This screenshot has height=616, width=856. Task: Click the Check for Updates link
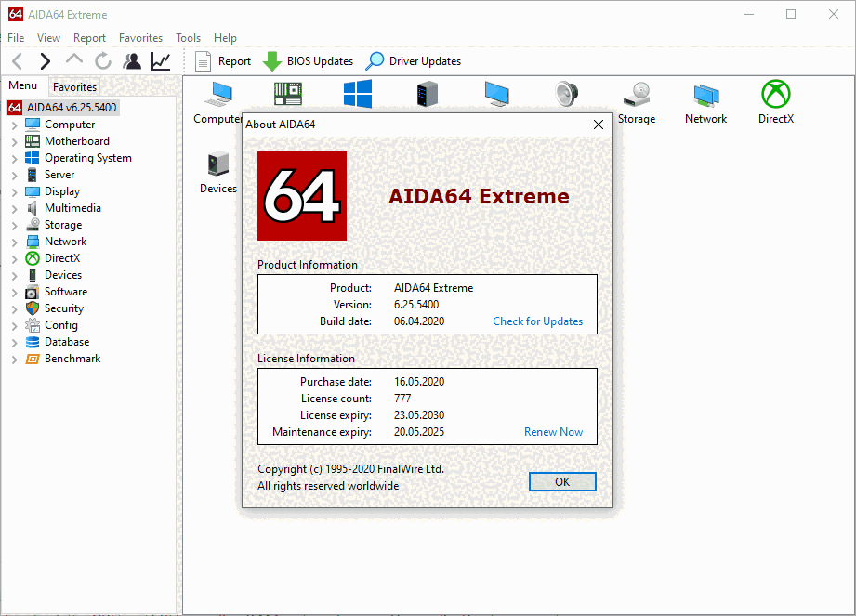537,321
